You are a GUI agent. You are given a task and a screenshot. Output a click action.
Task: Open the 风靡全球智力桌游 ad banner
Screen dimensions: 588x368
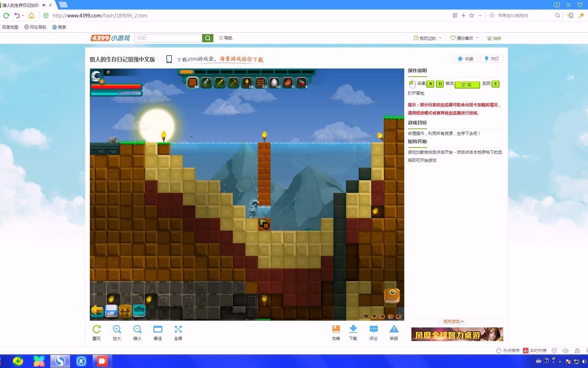pyautogui.click(x=457, y=334)
